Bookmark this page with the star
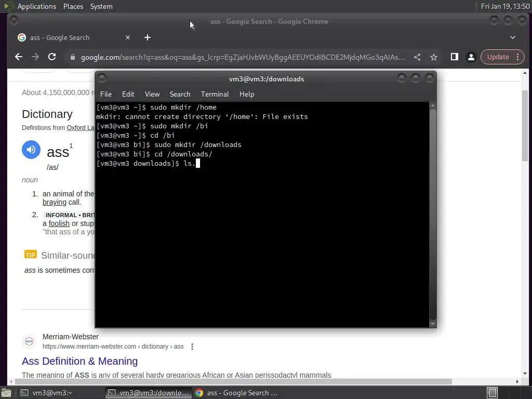532x399 pixels. tap(434, 57)
